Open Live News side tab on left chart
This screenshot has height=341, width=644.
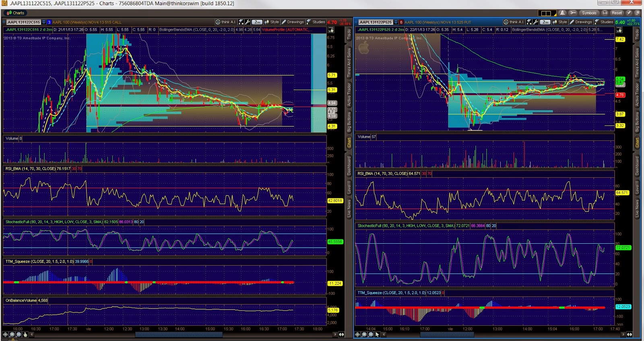tap(349, 208)
